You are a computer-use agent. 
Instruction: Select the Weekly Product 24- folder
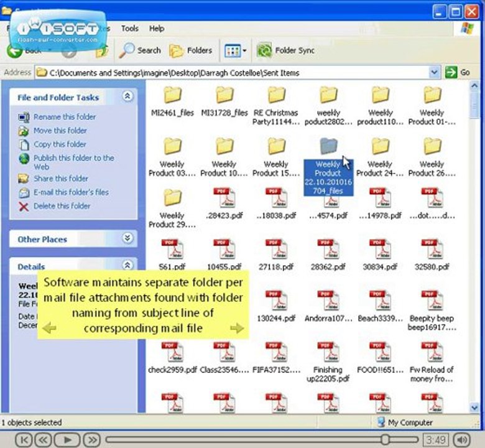point(380,157)
